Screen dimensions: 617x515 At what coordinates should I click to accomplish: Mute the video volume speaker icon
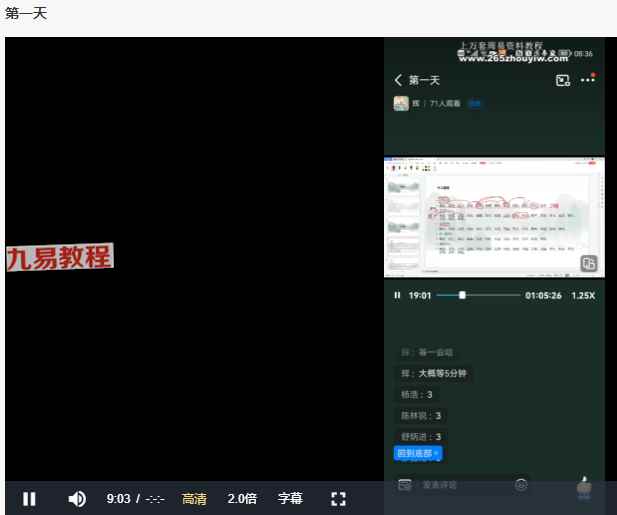(x=77, y=499)
